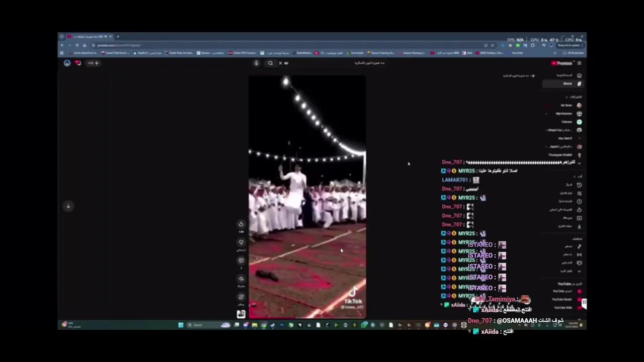Go to next Short with down arrow

(68, 206)
